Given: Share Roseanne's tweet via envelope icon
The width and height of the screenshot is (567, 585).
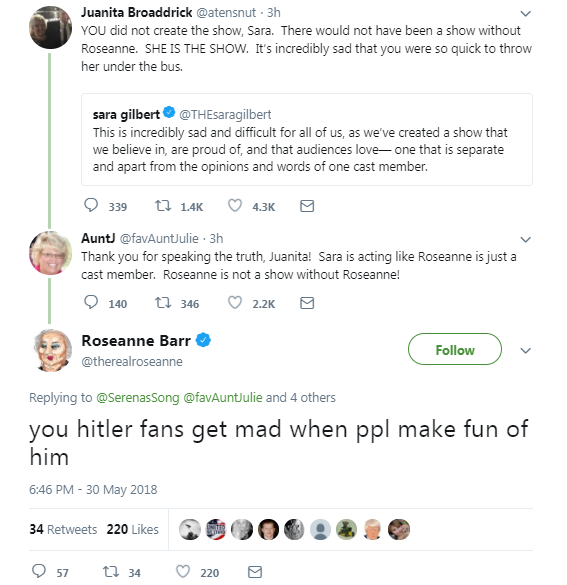Looking at the screenshot, I should (x=255, y=572).
